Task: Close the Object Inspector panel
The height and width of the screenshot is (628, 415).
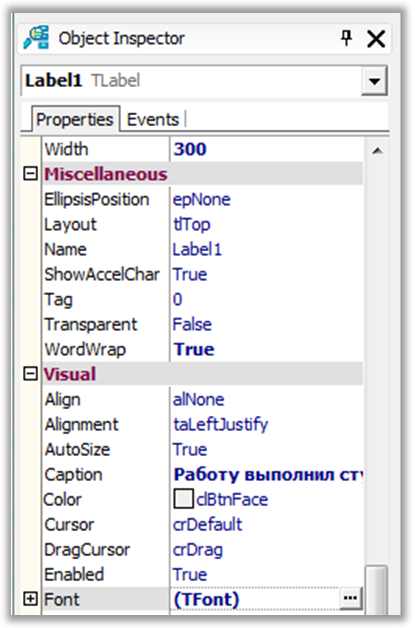Action: click(x=376, y=39)
